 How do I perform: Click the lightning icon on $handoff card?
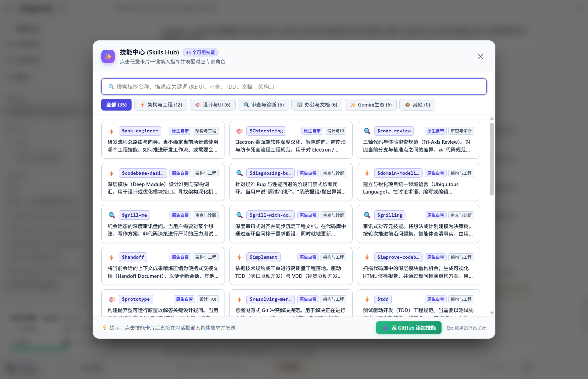tap(112, 257)
